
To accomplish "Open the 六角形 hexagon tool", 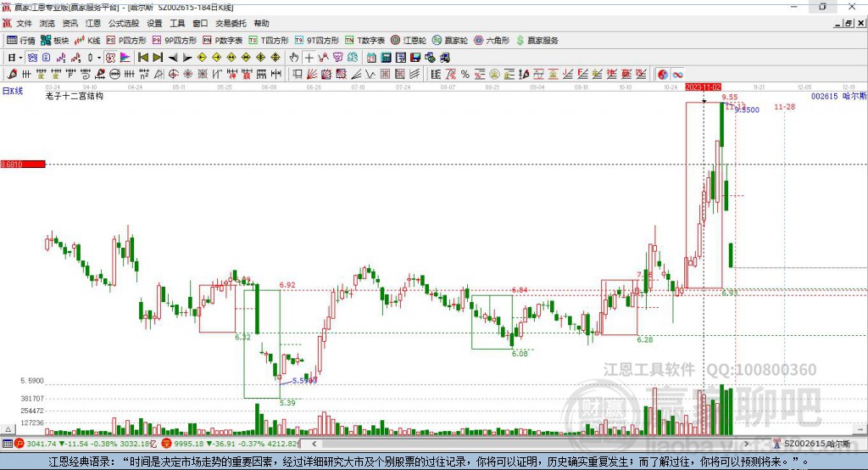I will click(x=492, y=41).
